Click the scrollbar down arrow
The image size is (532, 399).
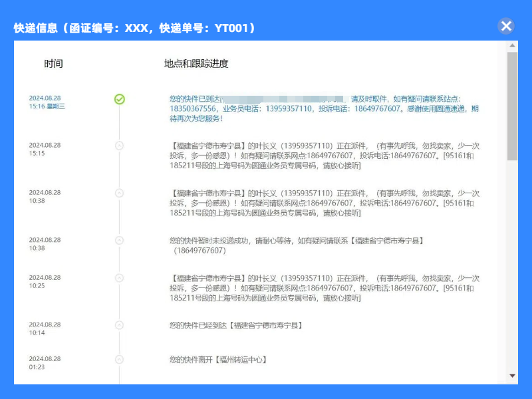(512, 376)
